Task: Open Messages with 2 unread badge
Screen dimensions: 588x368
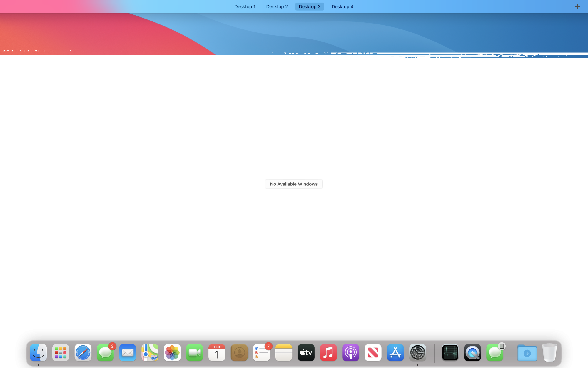Action: click(105, 352)
